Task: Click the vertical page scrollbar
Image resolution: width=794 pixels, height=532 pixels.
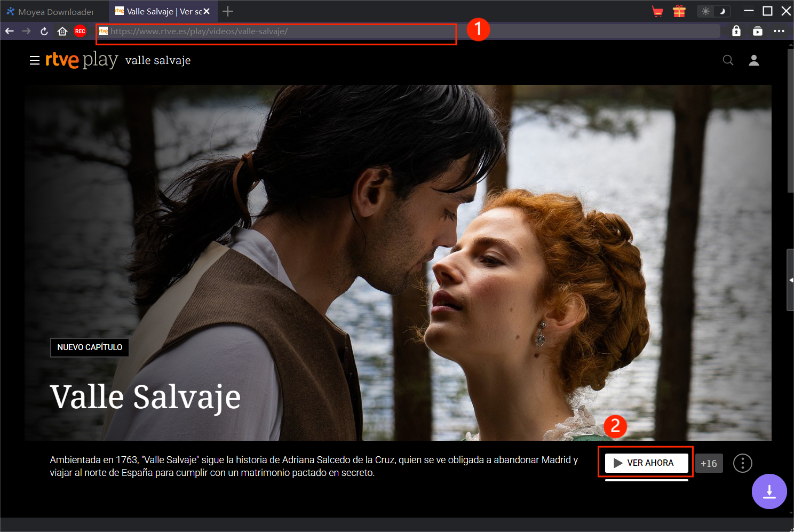Action: 790,121
